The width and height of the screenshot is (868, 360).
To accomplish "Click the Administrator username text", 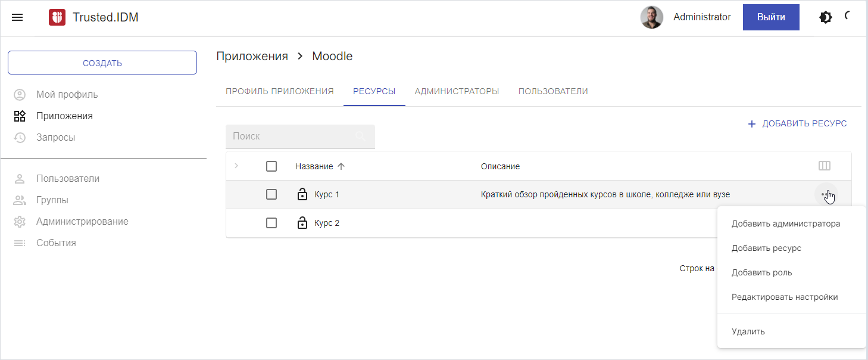I will point(702,17).
